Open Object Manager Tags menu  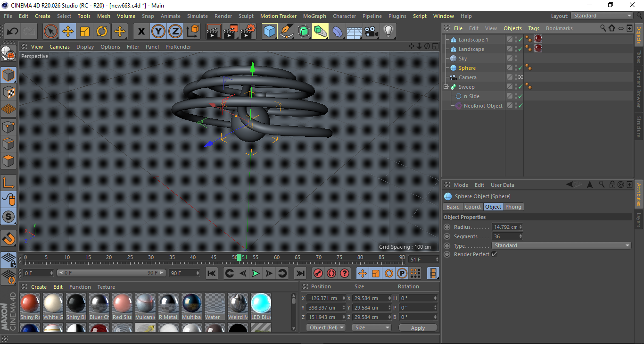pos(534,28)
